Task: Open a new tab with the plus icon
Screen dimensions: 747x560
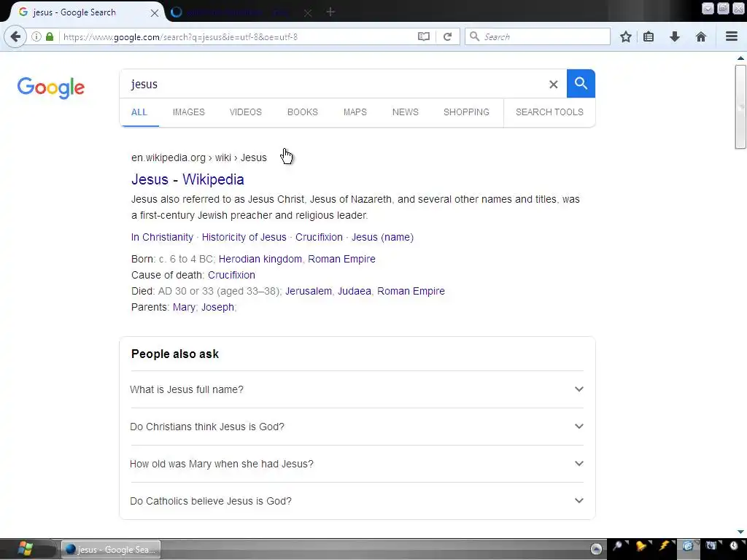Action: [330, 12]
